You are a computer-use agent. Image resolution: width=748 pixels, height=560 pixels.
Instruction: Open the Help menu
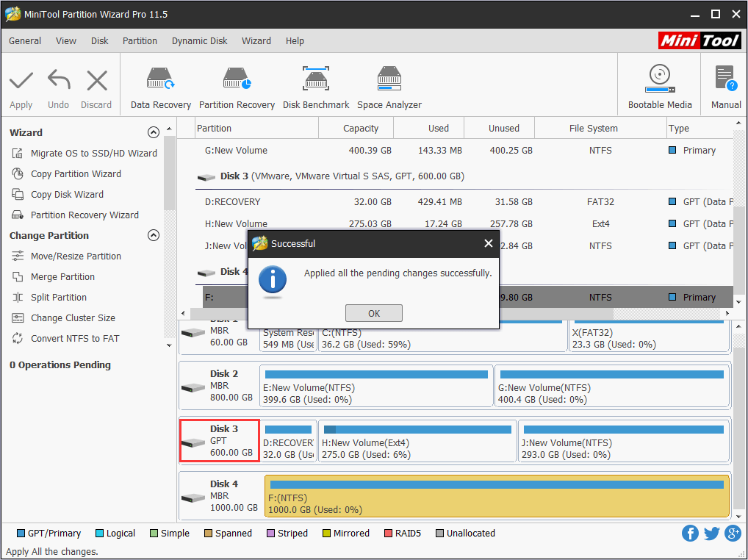coord(295,40)
